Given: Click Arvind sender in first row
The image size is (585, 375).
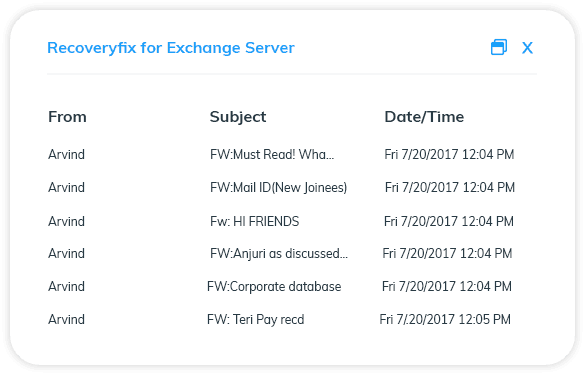Looking at the screenshot, I should pyautogui.click(x=66, y=154).
